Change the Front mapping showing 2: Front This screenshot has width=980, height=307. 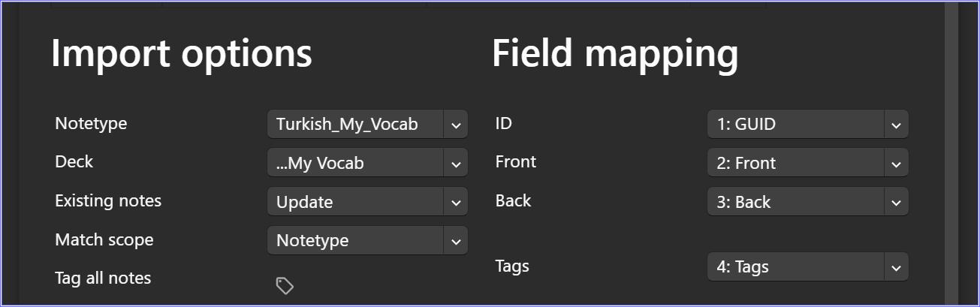(807, 163)
